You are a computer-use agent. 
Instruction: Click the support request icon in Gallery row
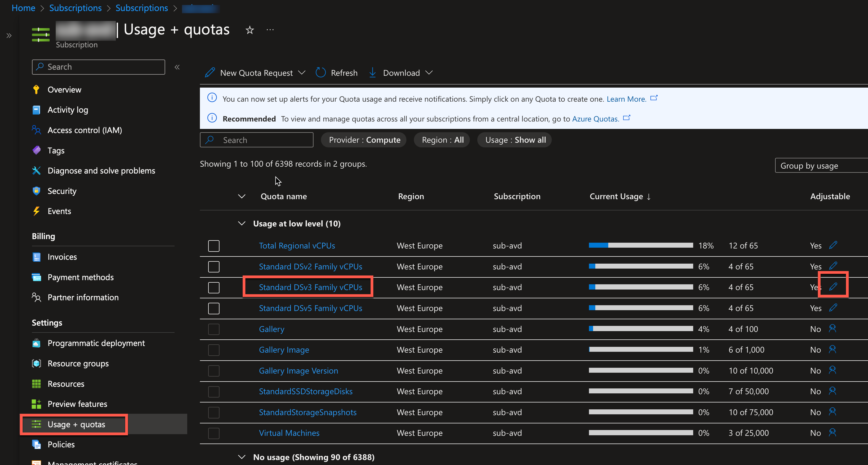tap(833, 328)
